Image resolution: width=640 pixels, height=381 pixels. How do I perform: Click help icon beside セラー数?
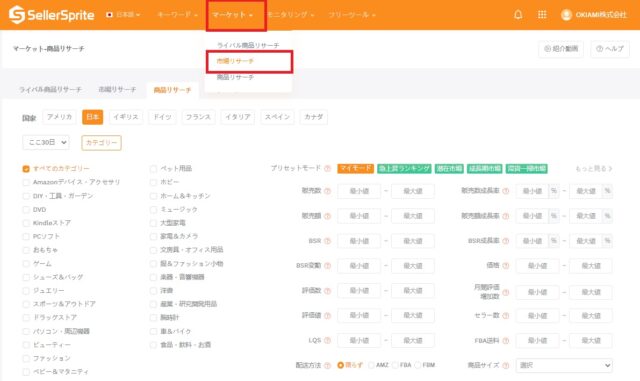click(x=506, y=316)
